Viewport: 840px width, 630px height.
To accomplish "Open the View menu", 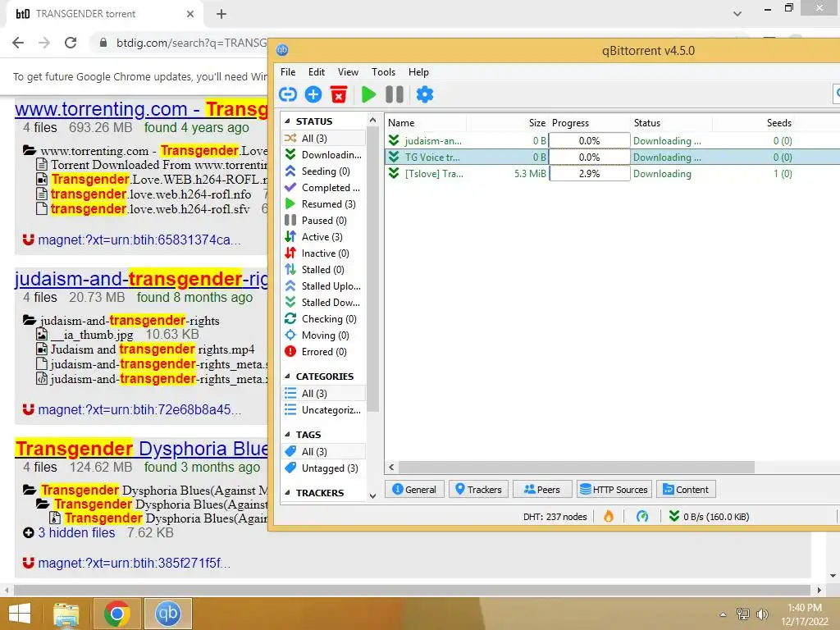I will click(x=348, y=72).
